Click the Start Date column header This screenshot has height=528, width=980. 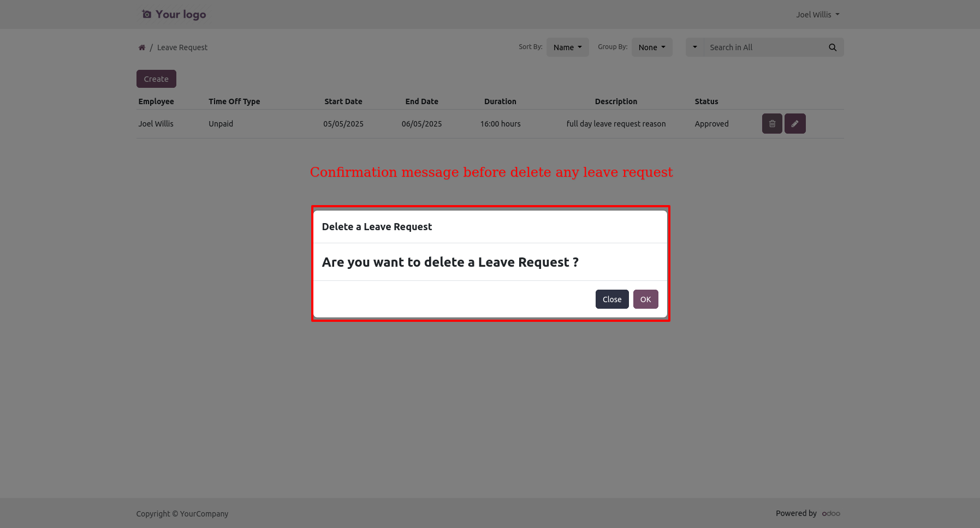click(x=343, y=101)
